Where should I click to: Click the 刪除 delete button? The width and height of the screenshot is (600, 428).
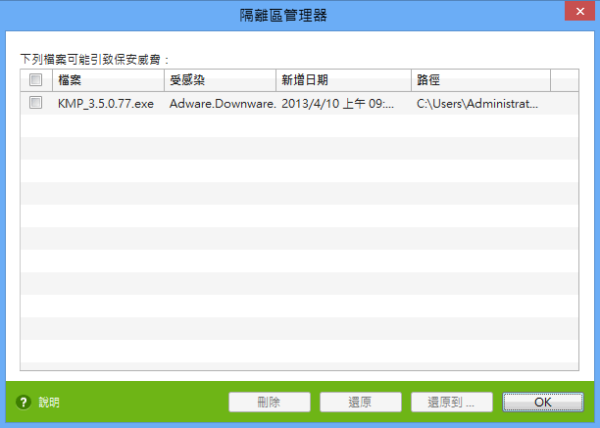click(x=269, y=402)
